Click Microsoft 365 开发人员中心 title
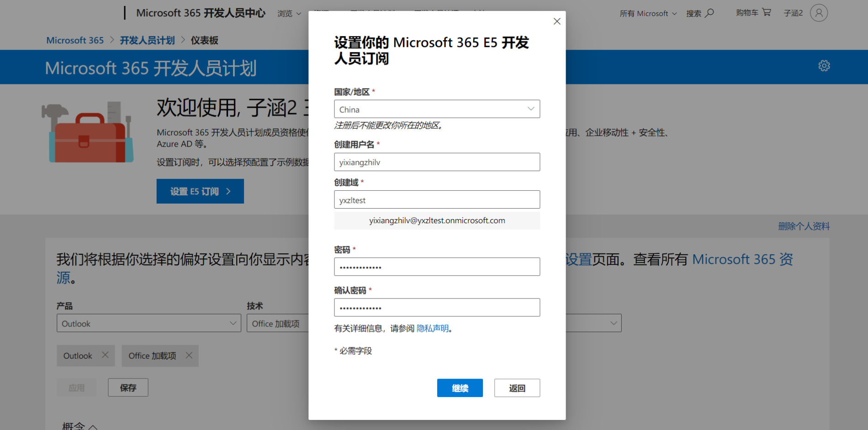 point(201,13)
